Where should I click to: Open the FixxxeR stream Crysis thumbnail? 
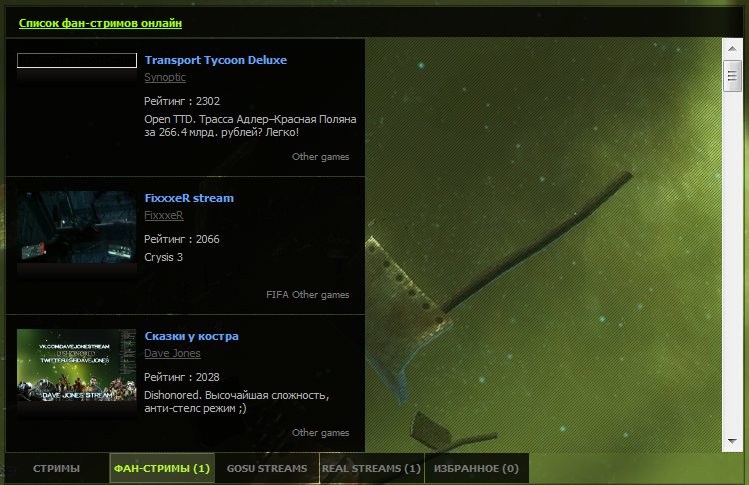click(77, 227)
